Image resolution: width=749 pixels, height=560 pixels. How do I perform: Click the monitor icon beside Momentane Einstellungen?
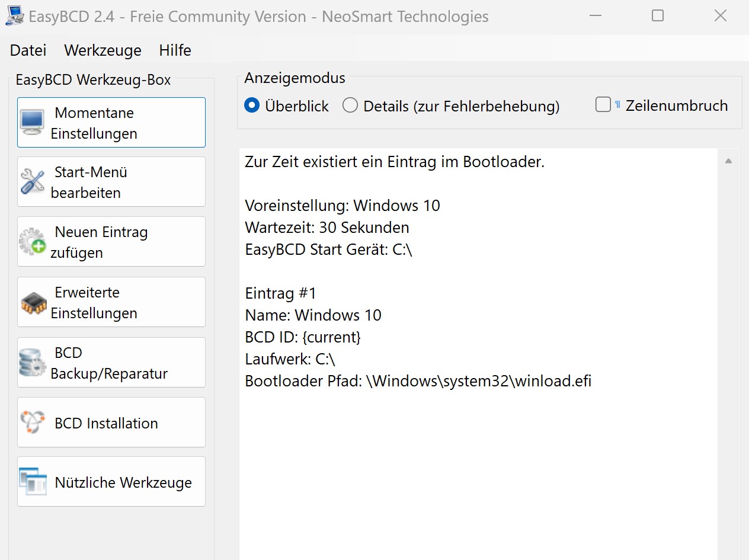32,123
